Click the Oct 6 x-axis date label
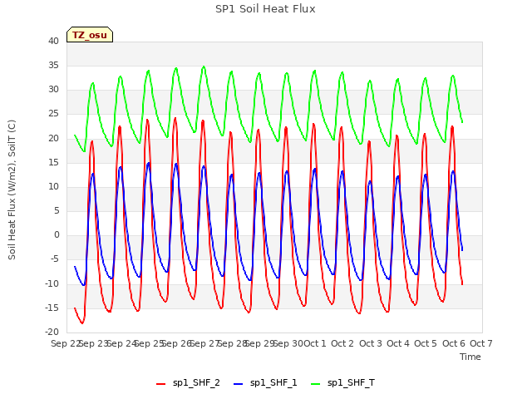 click(x=453, y=343)
